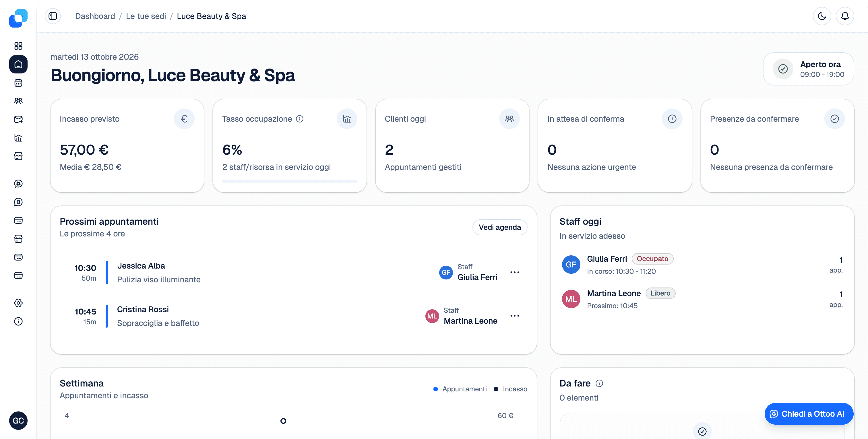Go to Dashboard breadcrumb
Image resolution: width=868 pixels, height=439 pixels.
click(x=95, y=16)
